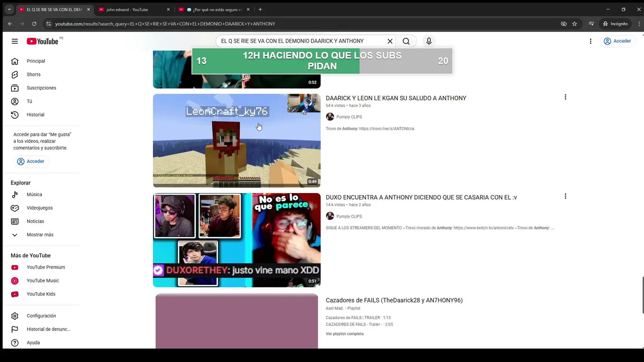Image resolution: width=644 pixels, height=362 pixels.
Task: Click third-party cookies blocked eye icon
Action: 563,24
